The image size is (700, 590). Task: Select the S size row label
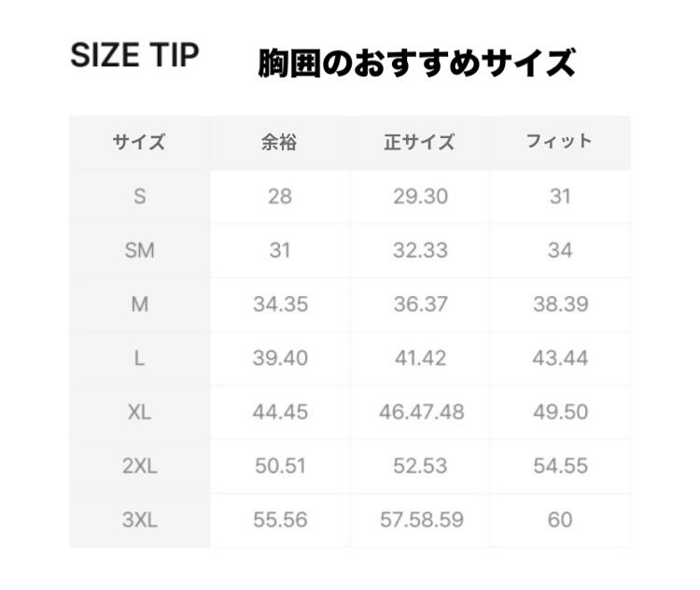(x=139, y=197)
